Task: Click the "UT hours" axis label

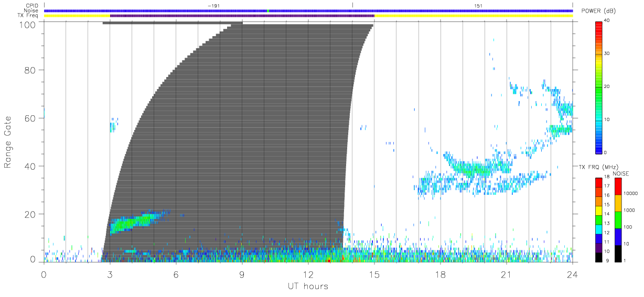Action: pos(308,287)
